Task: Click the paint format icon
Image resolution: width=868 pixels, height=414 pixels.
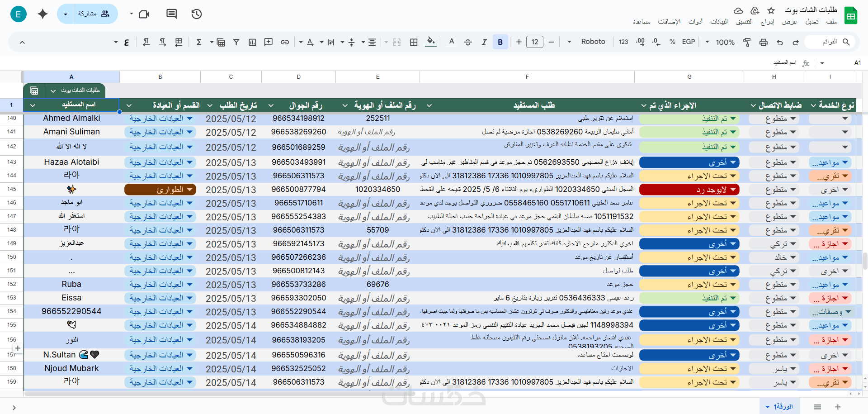Action: click(747, 42)
